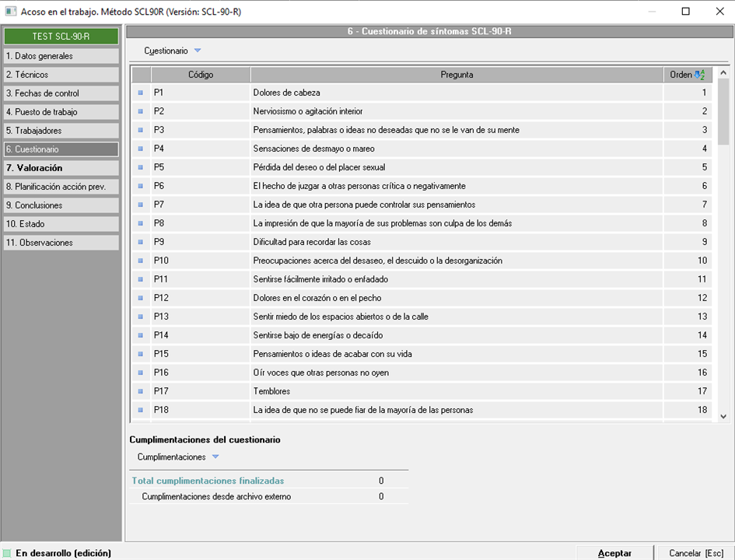
Task: Open 11. Observaciones section
Action: click(x=61, y=243)
